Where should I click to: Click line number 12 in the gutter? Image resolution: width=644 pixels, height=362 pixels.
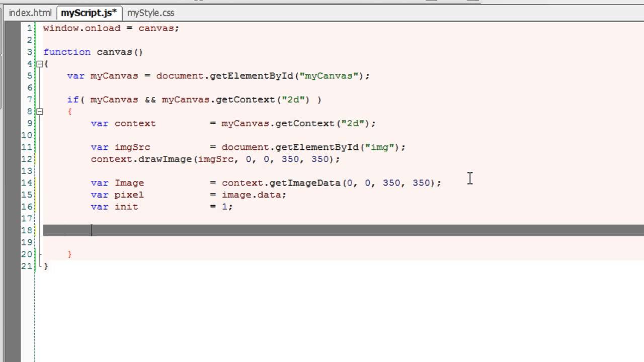(x=27, y=159)
